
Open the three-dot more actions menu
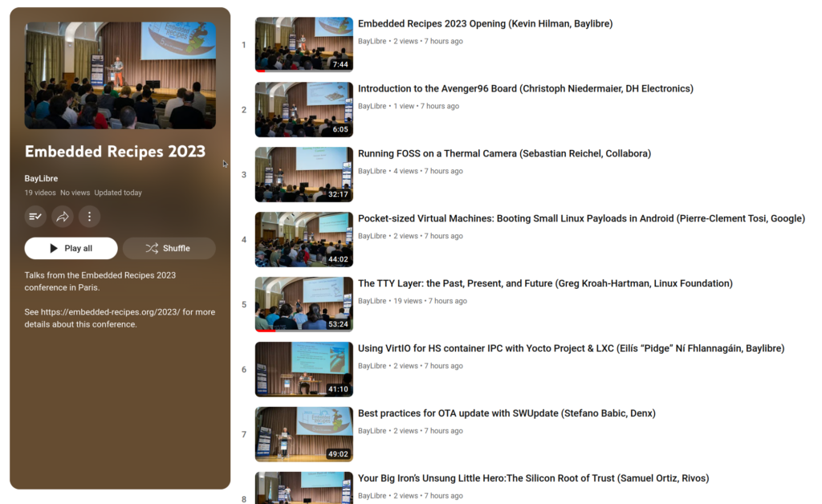[x=90, y=217]
